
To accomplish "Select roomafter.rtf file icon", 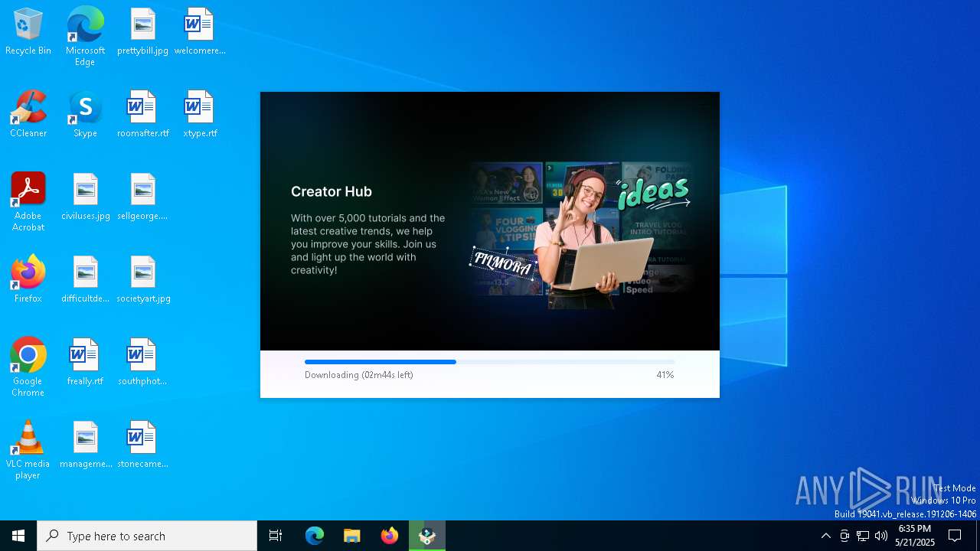I will [142, 115].
